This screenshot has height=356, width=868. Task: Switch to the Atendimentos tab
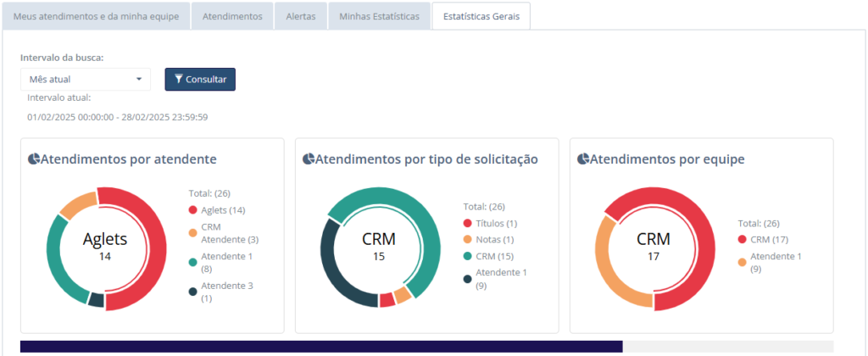(232, 17)
